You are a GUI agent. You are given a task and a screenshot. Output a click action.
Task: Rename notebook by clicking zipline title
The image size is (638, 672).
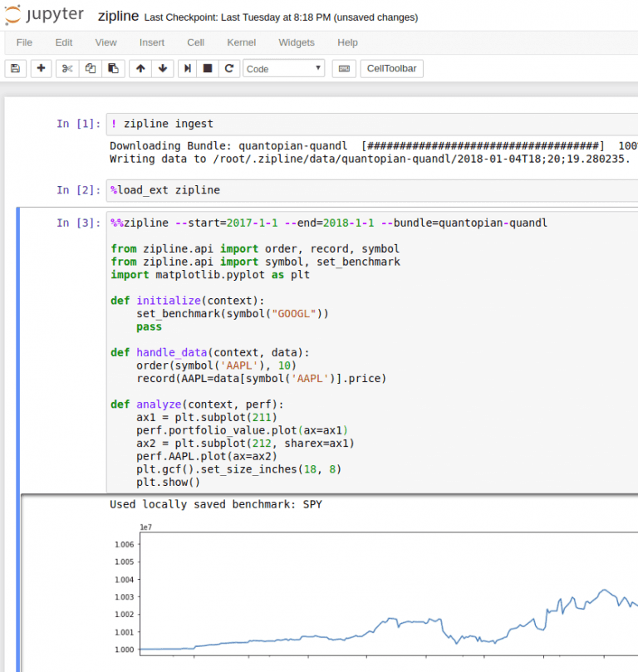[x=118, y=17]
